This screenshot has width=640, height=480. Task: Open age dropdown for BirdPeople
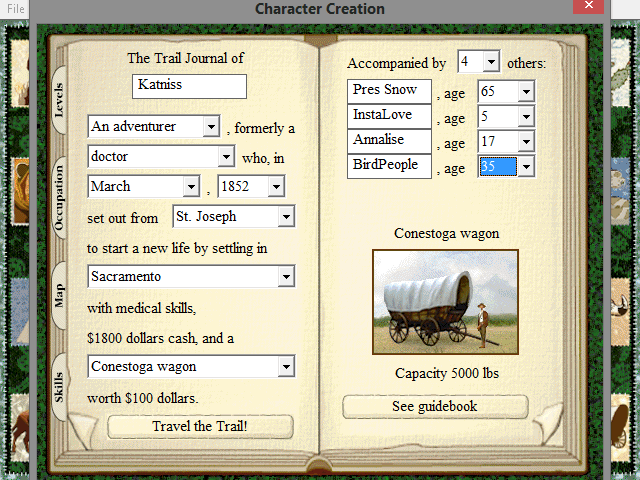(526, 167)
